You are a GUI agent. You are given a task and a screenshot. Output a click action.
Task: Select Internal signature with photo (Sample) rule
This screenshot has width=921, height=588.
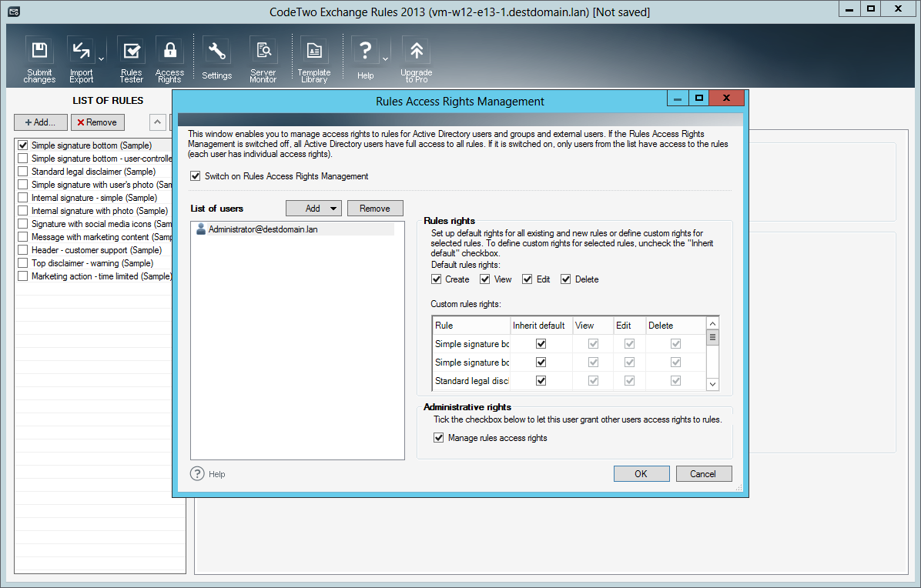click(99, 211)
